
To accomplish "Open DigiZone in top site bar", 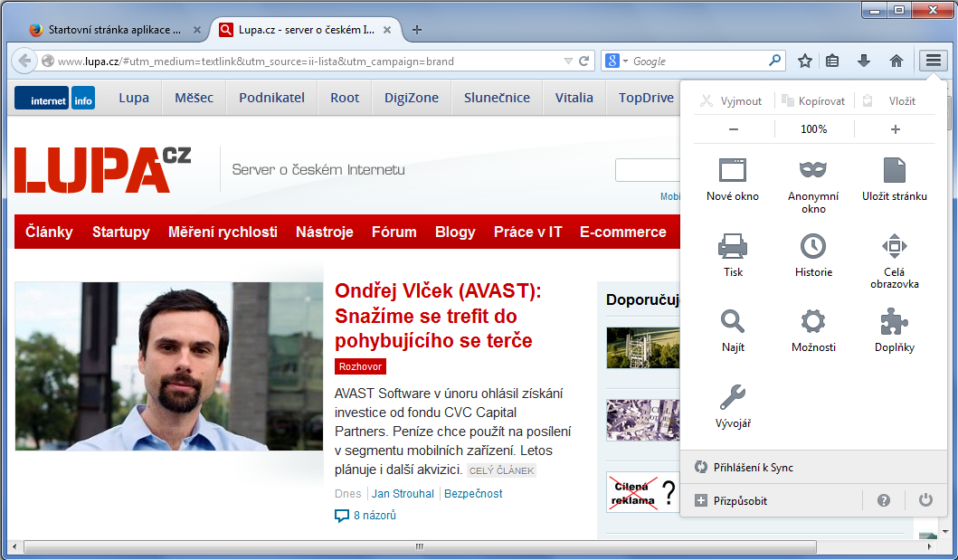I will (412, 98).
